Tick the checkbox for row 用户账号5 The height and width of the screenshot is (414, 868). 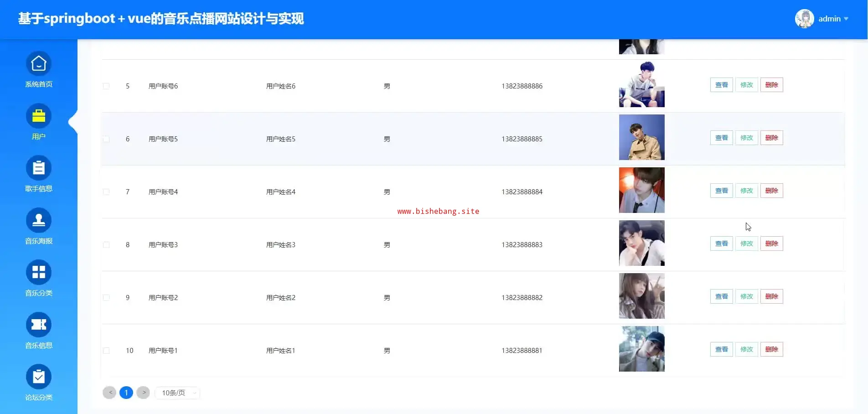106,139
